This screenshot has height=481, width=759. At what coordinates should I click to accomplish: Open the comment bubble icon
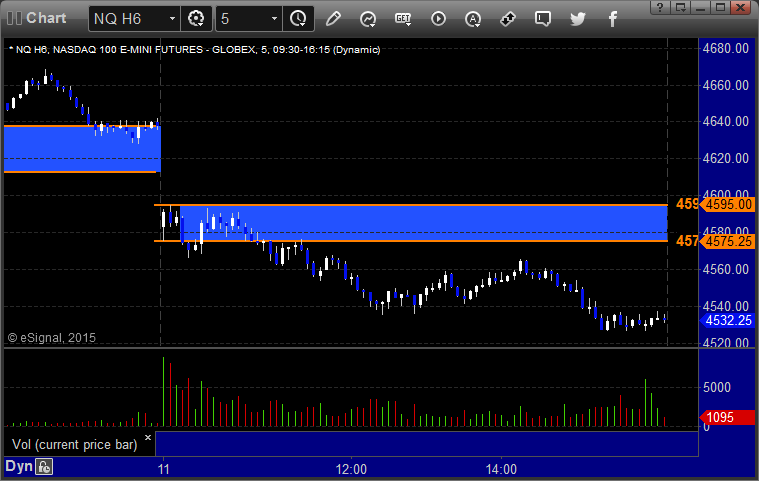543,19
